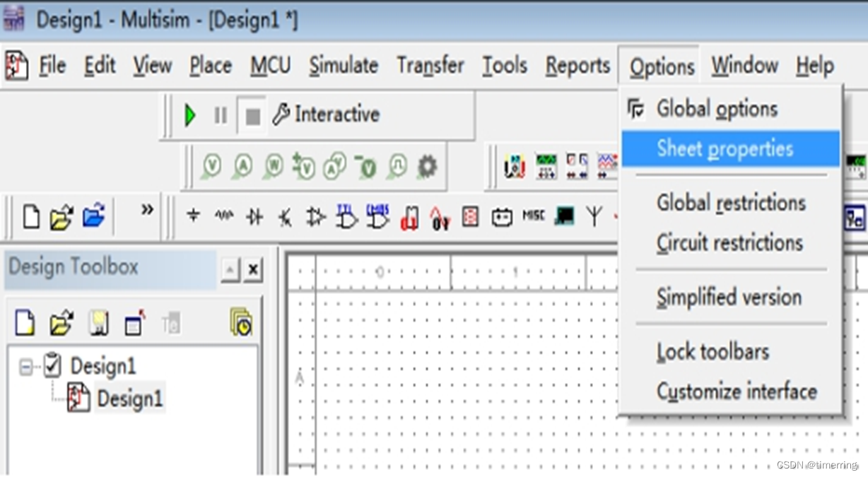Open the Edit menu
The width and height of the screenshot is (868, 477).
tap(100, 66)
